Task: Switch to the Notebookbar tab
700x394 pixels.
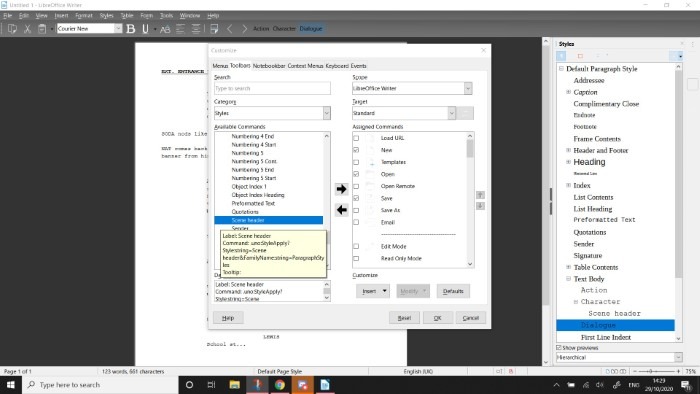Action: tap(269, 66)
